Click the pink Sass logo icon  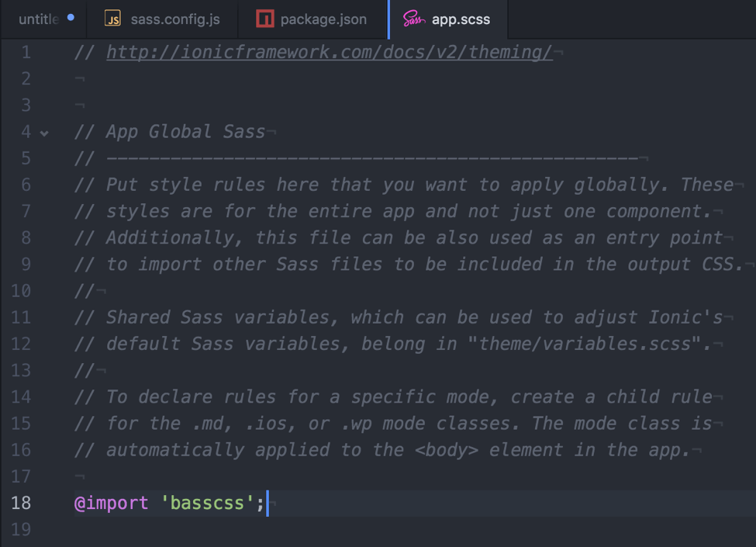413,19
